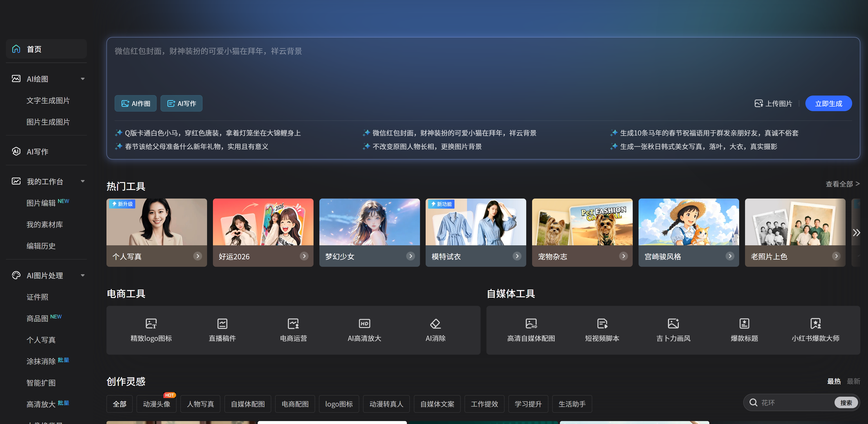868x424 pixels.
Task: Click the AI消除 eraser icon
Action: point(435,323)
